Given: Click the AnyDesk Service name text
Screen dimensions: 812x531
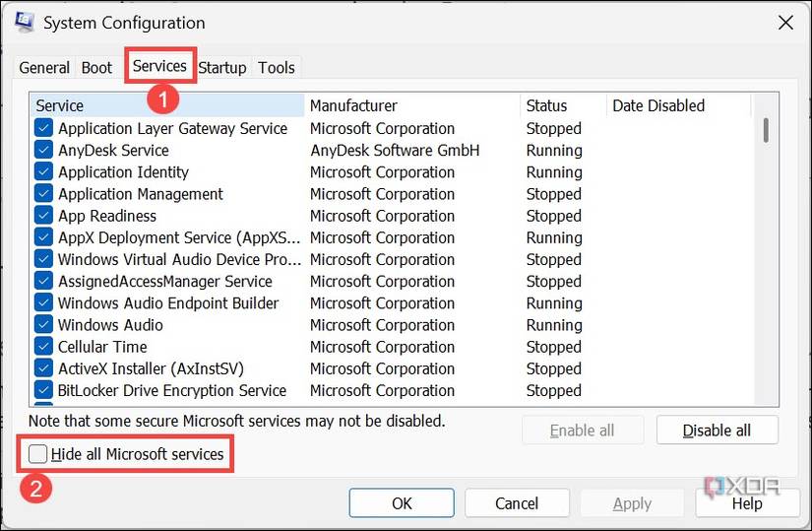Looking at the screenshot, I should [113, 150].
